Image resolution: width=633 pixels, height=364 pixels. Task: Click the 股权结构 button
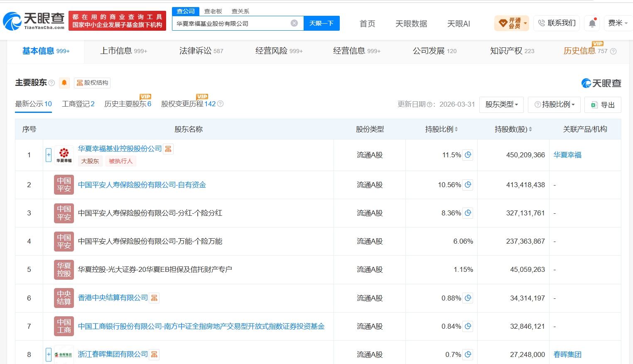[92, 83]
